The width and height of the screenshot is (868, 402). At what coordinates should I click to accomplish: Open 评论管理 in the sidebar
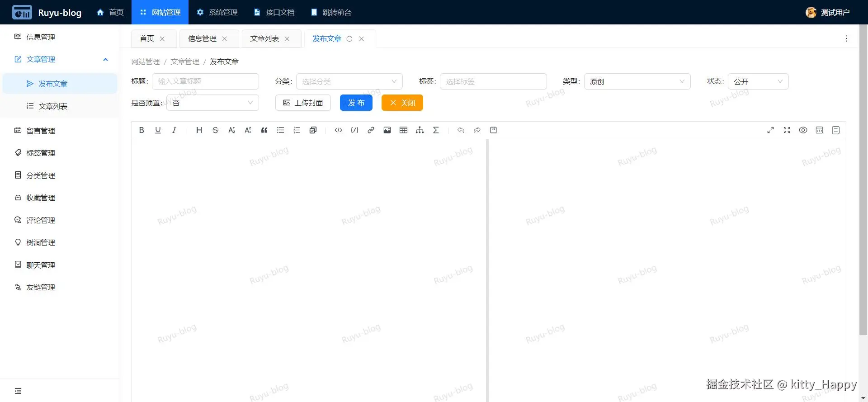tap(60, 220)
